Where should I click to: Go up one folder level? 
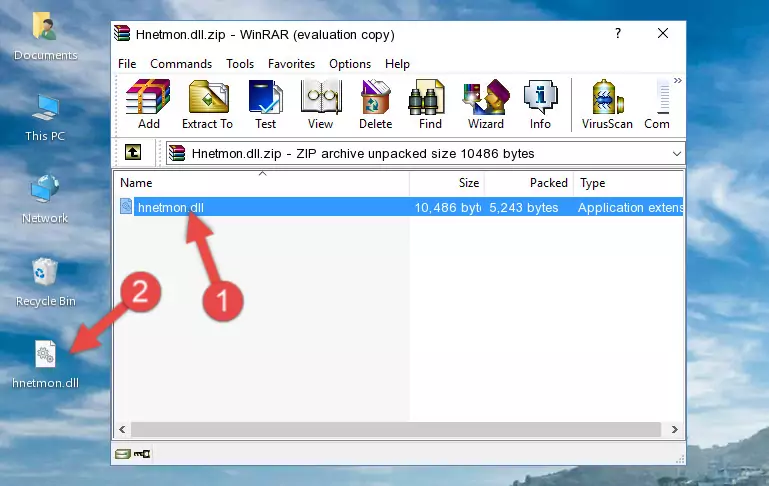pos(133,153)
